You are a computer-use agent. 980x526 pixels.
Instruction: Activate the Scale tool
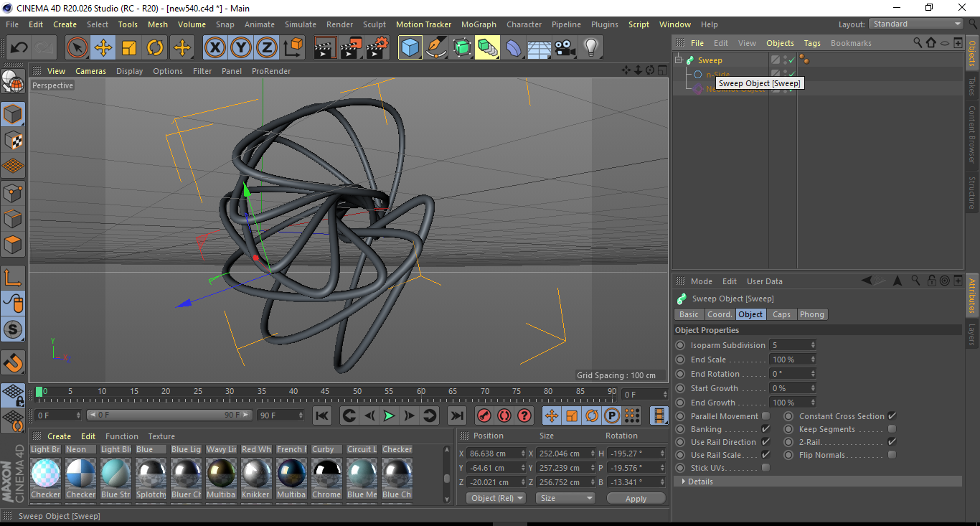(x=129, y=48)
